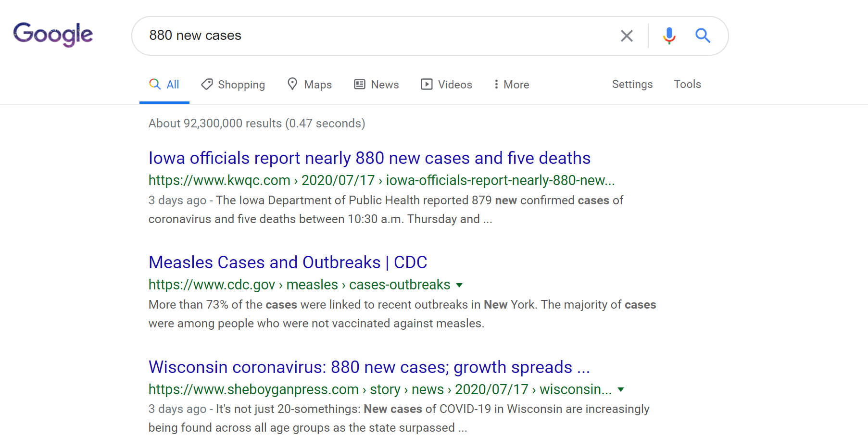Open the search Tools menu
This screenshot has height=436, width=868.
[687, 84]
